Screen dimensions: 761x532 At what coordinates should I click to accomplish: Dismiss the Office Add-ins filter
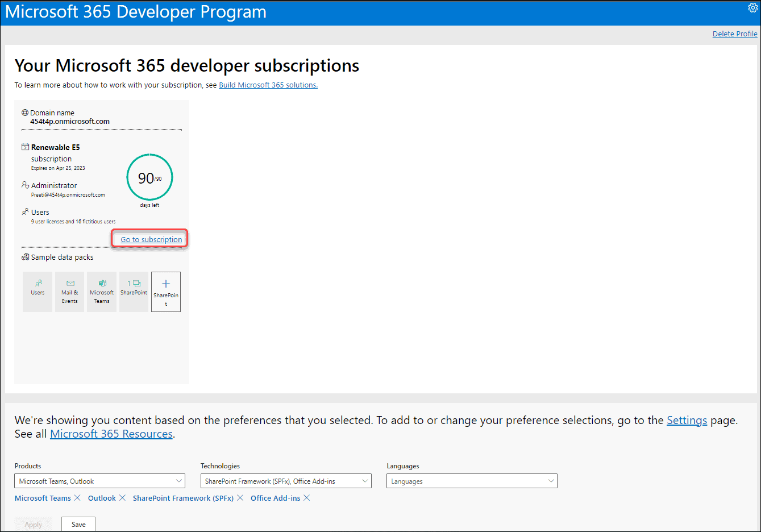click(306, 498)
